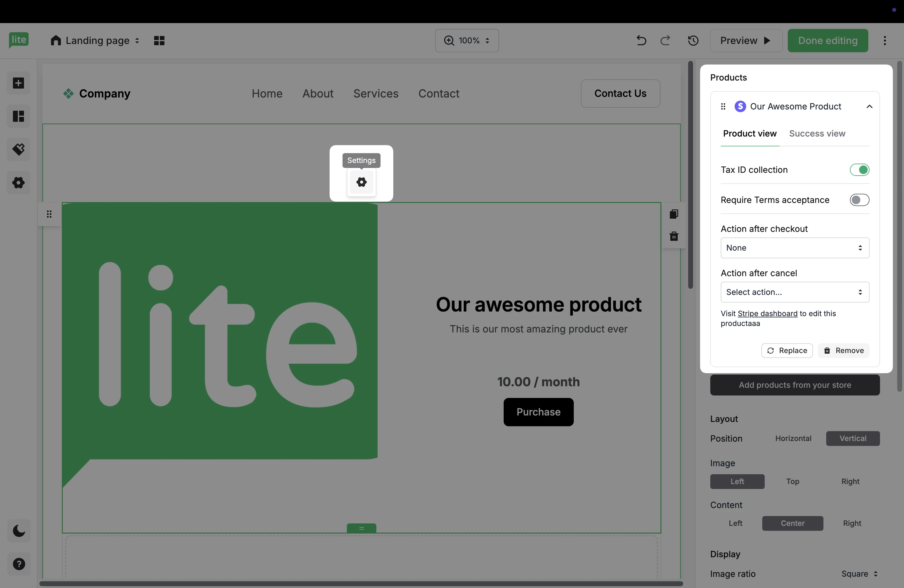This screenshot has height=588, width=904.
Task: Click Add products from your store
Action: pyautogui.click(x=795, y=385)
